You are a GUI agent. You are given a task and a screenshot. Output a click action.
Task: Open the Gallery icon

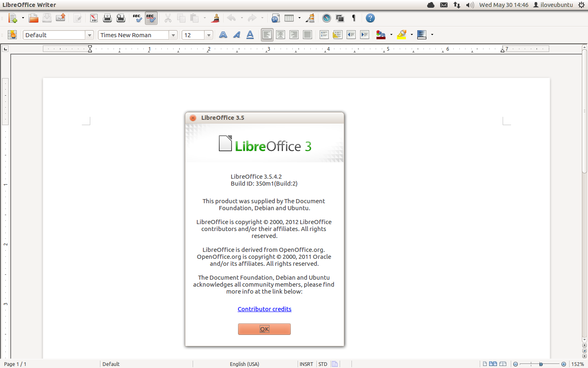pyautogui.click(x=340, y=18)
